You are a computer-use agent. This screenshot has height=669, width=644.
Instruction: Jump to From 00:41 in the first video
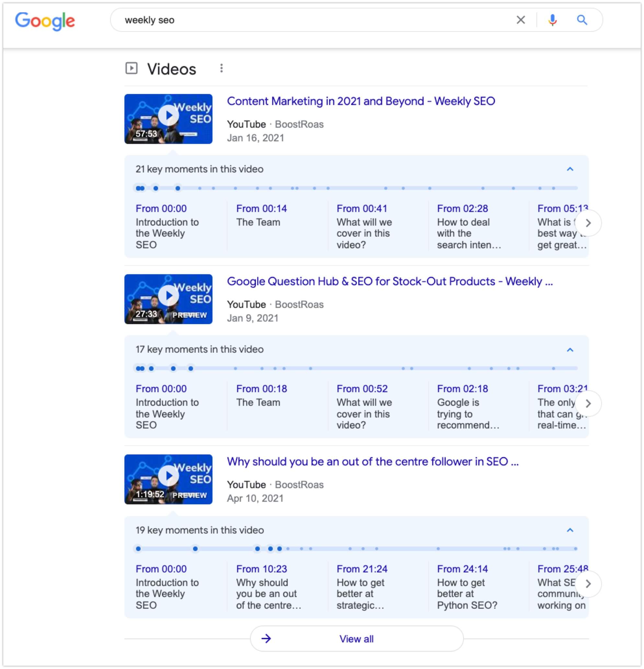(364, 227)
